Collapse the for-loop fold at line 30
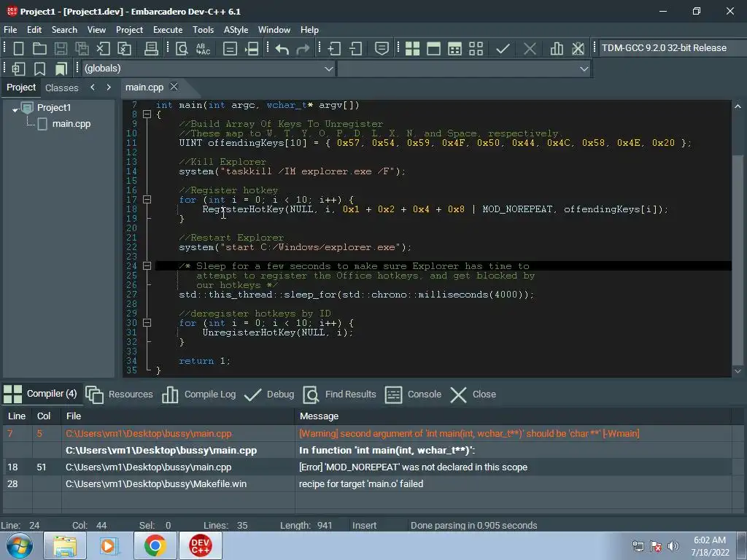Image resolution: width=747 pixels, height=560 pixels. (x=147, y=323)
